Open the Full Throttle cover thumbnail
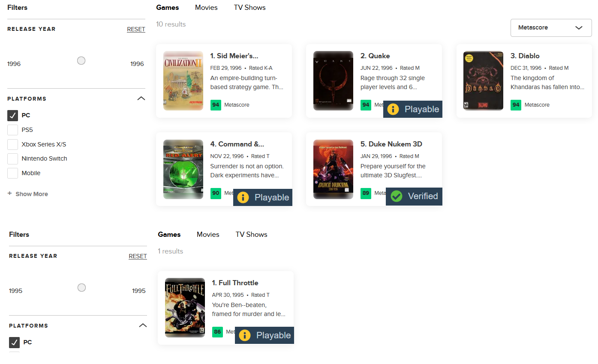This screenshot has width=598, height=364. [185, 307]
